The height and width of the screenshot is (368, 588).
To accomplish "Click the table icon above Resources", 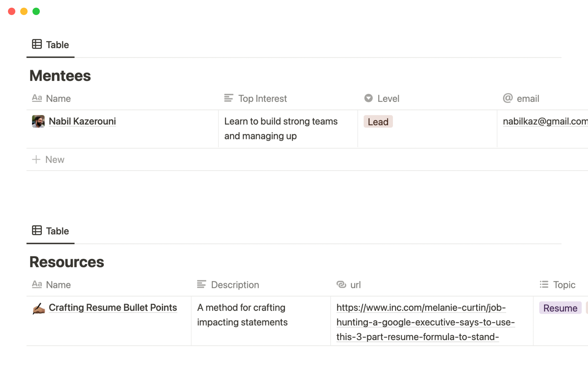I will [37, 230].
